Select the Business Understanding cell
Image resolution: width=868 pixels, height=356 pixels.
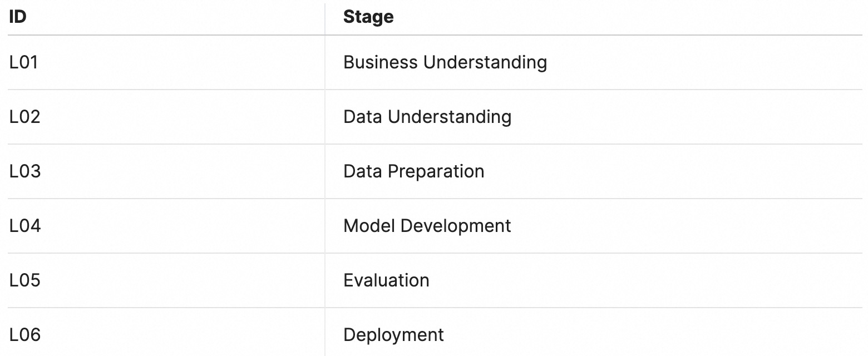coord(594,62)
